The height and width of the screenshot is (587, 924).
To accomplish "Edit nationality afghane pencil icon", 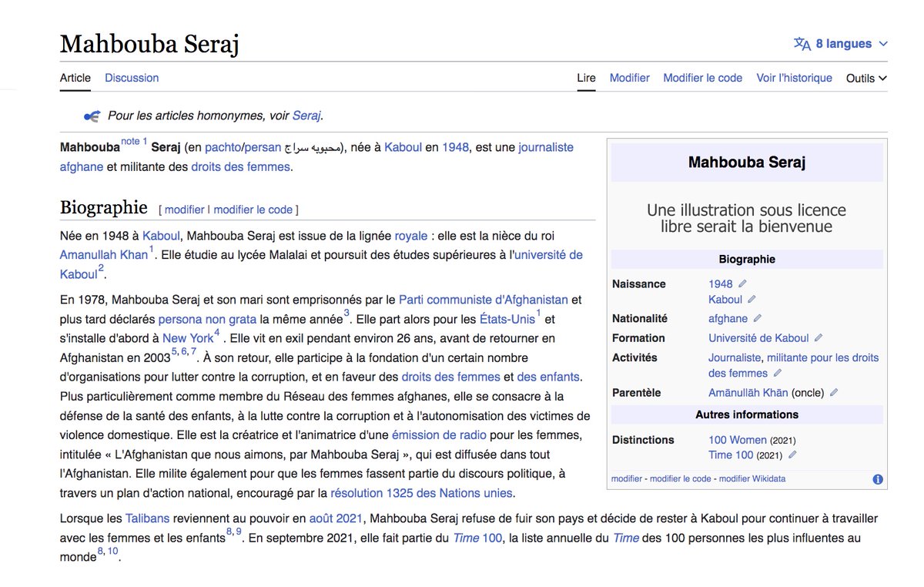I will click(757, 318).
